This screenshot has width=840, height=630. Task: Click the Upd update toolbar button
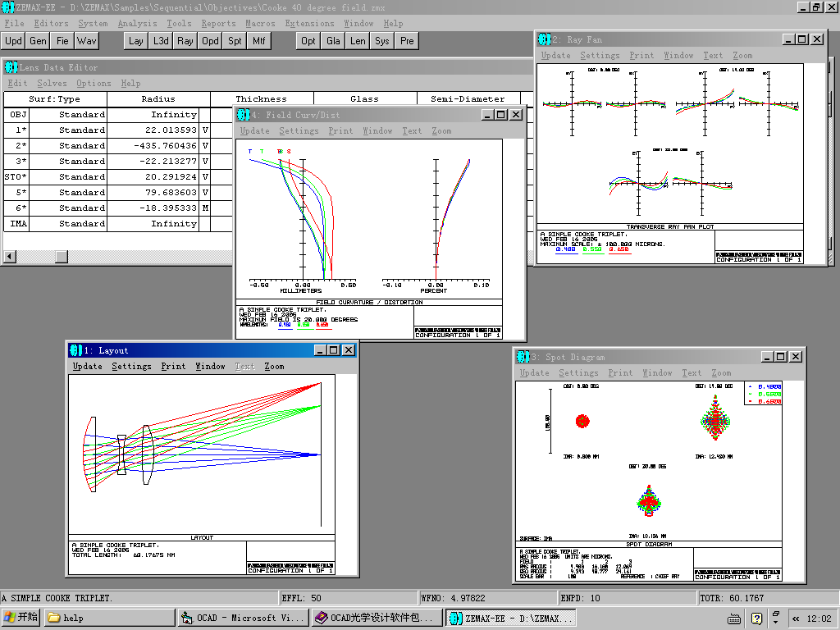tap(14, 40)
